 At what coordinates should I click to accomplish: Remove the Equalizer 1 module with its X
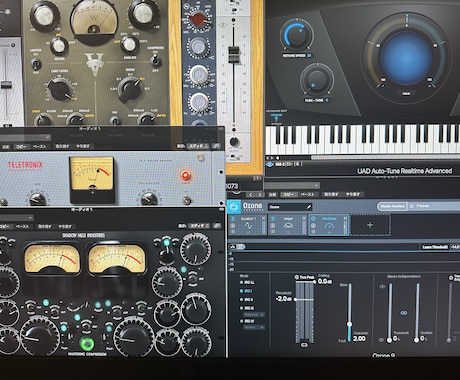pyautogui.click(x=264, y=218)
